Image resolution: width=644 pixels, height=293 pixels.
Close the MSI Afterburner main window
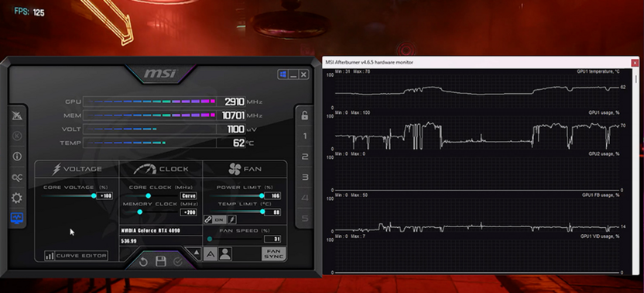point(303,74)
